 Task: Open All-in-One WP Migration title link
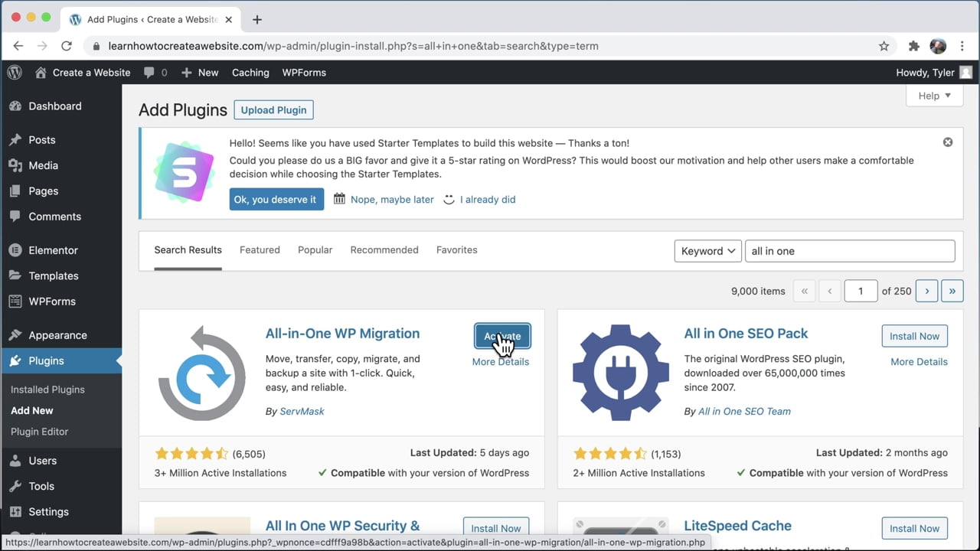tap(342, 334)
